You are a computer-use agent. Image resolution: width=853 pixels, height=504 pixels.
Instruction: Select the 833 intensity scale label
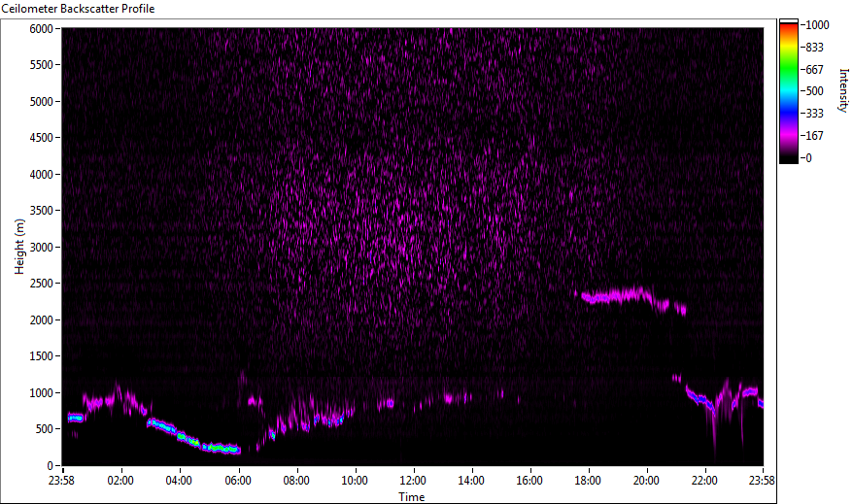[814, 48]
